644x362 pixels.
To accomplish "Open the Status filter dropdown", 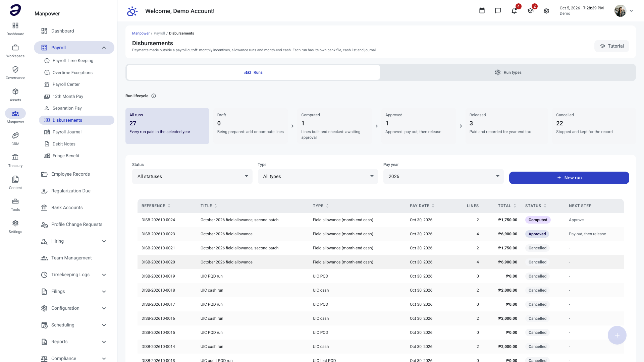I will click(x=192, y=176).
